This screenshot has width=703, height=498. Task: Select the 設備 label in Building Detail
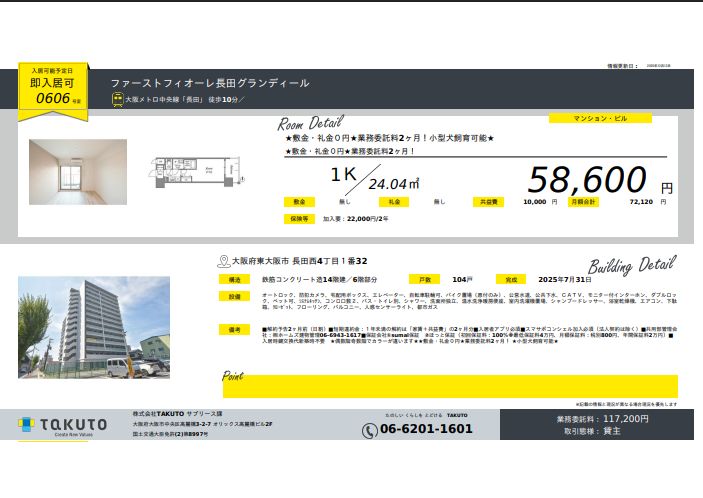pyautogui.click(x=234, y=297)
